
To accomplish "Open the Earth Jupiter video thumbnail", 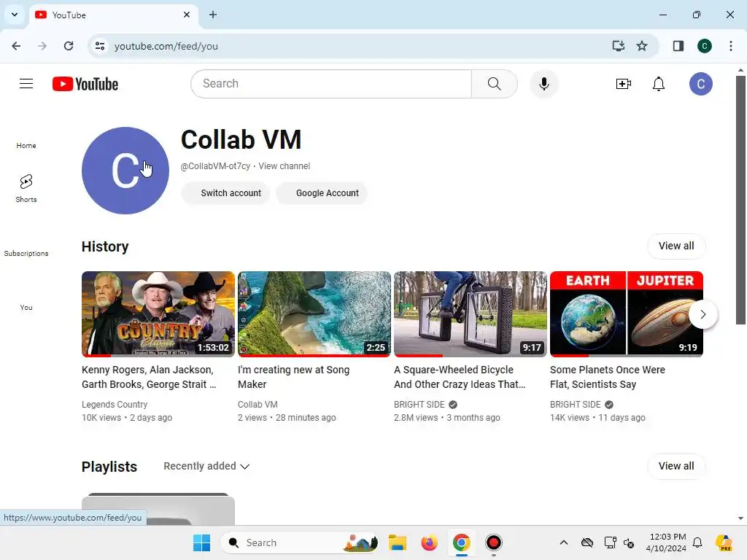I will [627, 314].
